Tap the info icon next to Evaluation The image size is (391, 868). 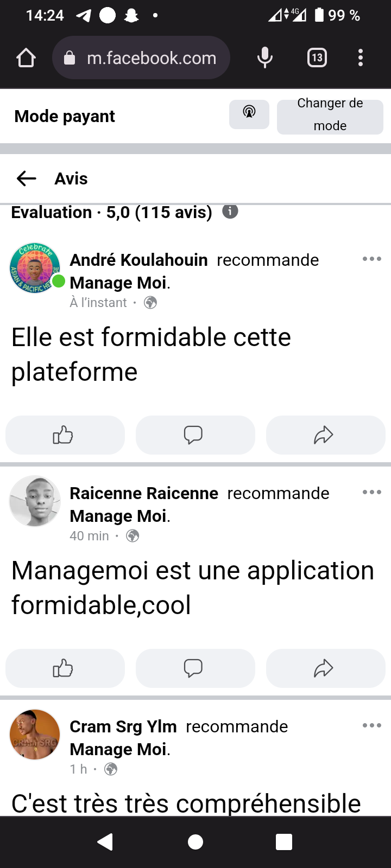(x=230, y=212)
